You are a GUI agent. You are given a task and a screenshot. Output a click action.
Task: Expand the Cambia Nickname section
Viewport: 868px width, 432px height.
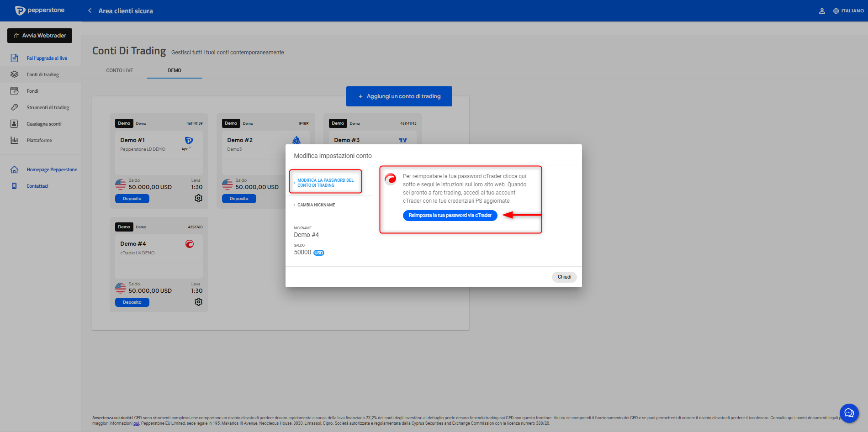click(x=316, y=205)
